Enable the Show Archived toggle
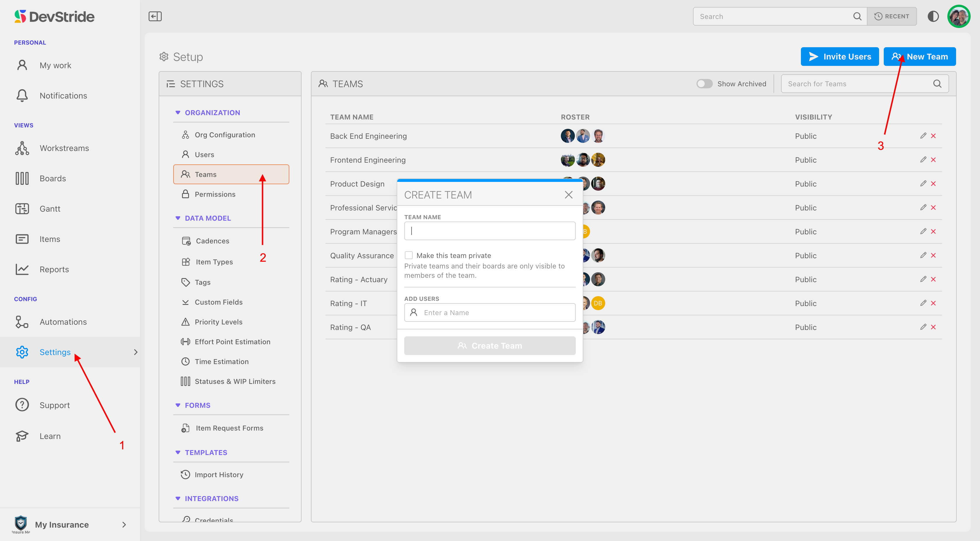The image size is (980, 541). (x=704, y=84)
